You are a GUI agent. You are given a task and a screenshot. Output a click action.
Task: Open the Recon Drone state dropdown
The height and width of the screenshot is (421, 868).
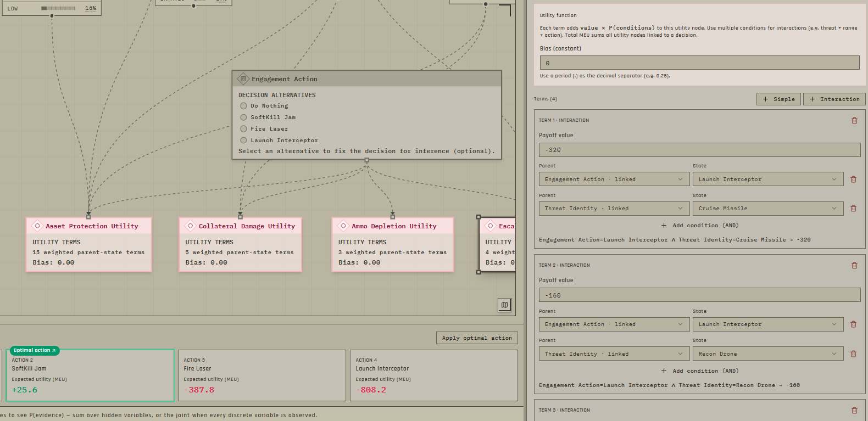point(768,354)
